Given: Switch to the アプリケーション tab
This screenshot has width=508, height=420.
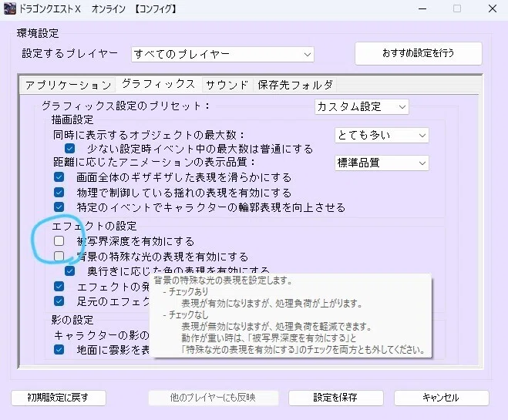Looking at the screenshot, I should pos(68,85).
